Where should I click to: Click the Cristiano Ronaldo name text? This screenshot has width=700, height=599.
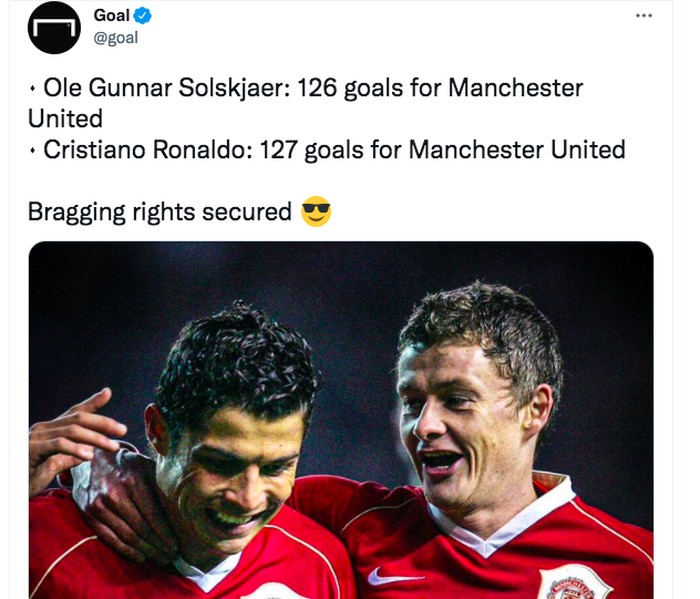click(148, 150)
